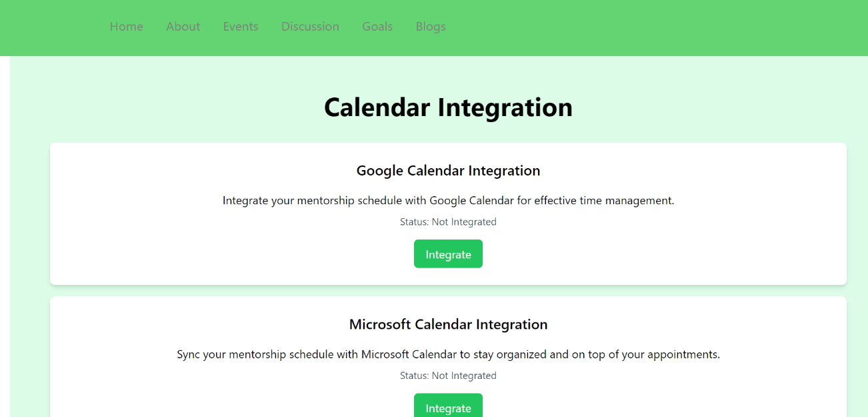Click the main Calendar Integration page heading

pos(448,107)
